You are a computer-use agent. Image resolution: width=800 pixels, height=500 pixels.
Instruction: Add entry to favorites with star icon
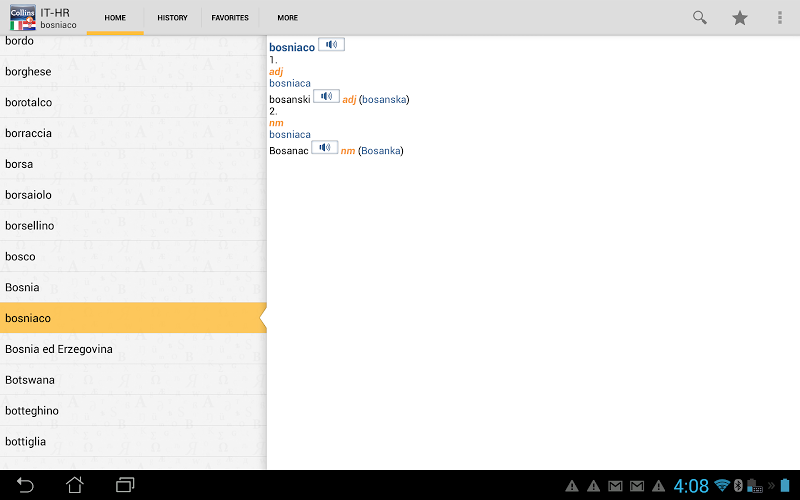coord(739,18)
